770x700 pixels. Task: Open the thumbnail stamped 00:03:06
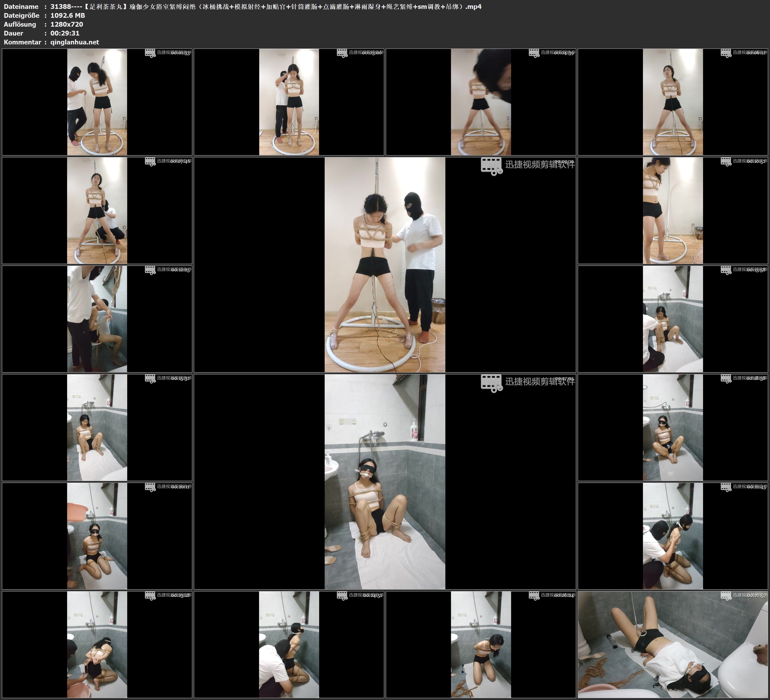[x=289, y=102]
